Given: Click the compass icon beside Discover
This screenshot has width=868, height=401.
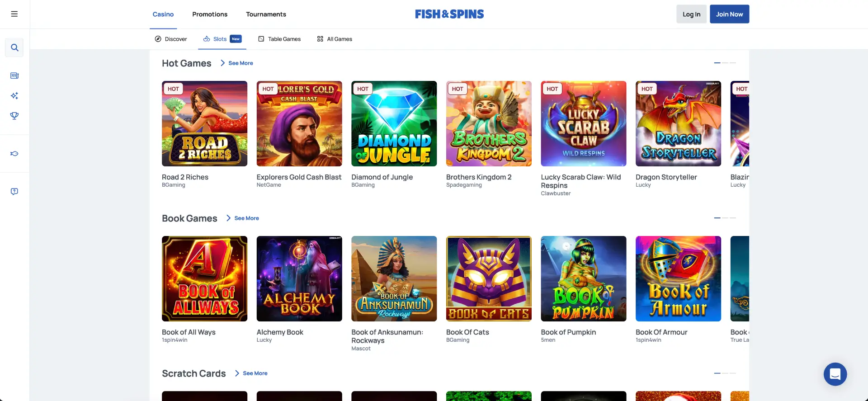Looking at the screenshot, I should 158,39.
